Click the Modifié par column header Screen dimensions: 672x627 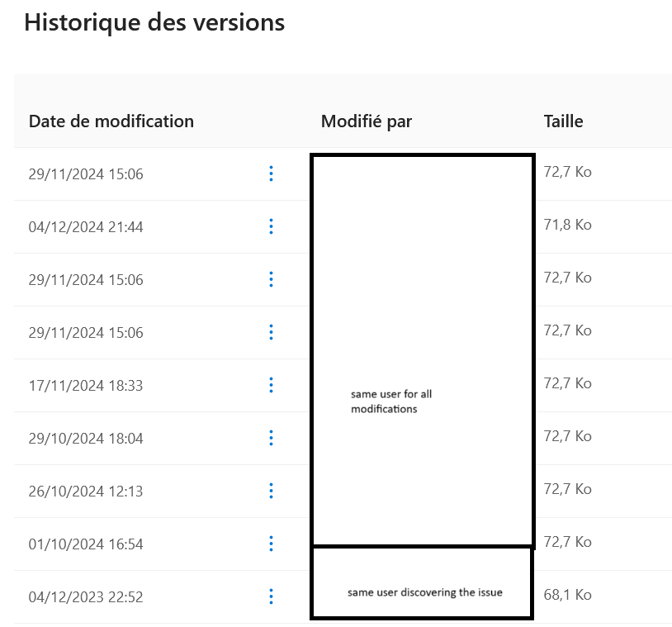(x=367, y=121)
